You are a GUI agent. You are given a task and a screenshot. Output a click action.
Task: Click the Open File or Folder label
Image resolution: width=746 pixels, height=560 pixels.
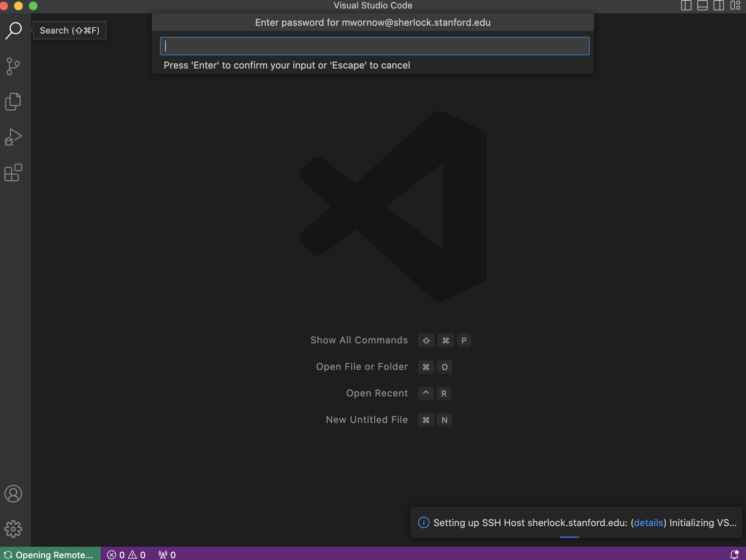(x=362, y=367)
